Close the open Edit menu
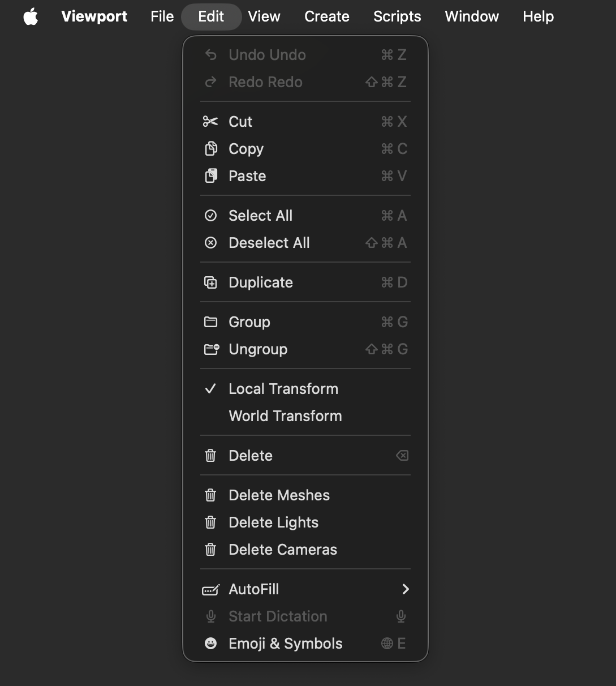This screenshot has height=686, width=616. [x=211, y=16]
